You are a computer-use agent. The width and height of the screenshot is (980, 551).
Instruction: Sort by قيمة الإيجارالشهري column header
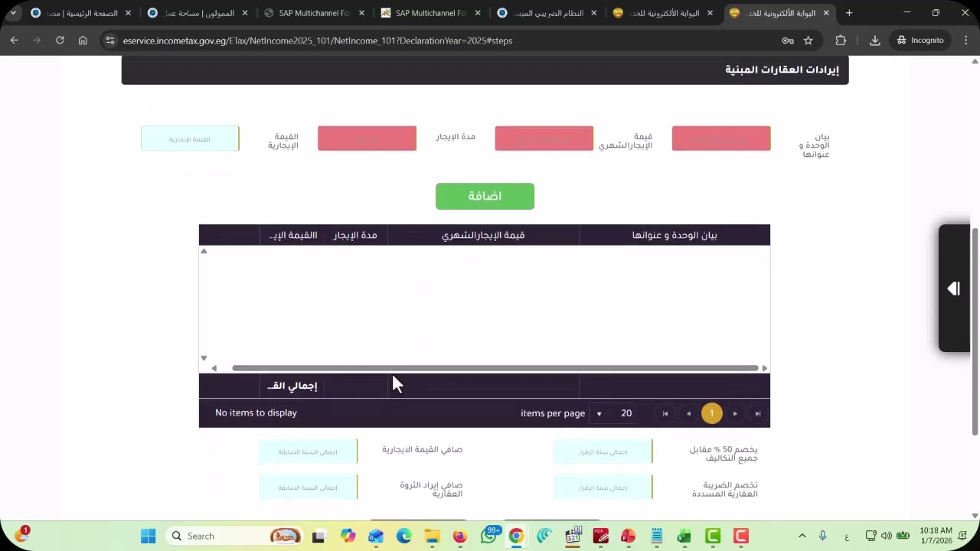click(483, 235)
